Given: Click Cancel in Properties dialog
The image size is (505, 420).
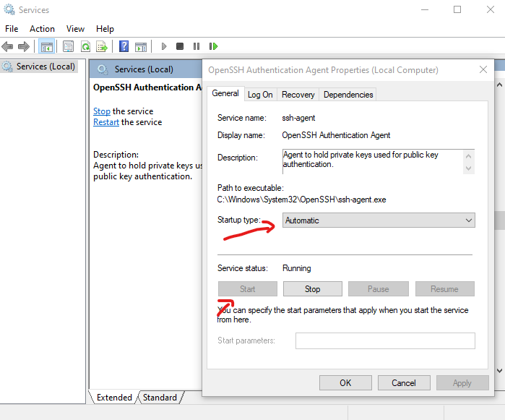Looking at the screenshot, I should click(x=404, y=382).
